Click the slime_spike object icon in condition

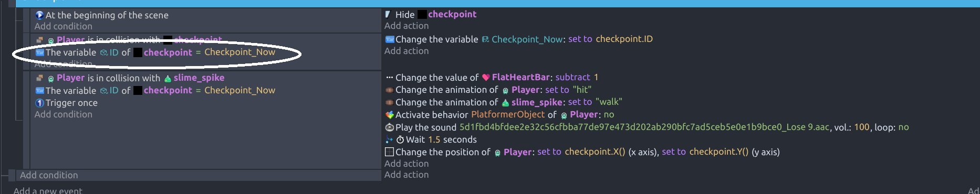(168, 79)
